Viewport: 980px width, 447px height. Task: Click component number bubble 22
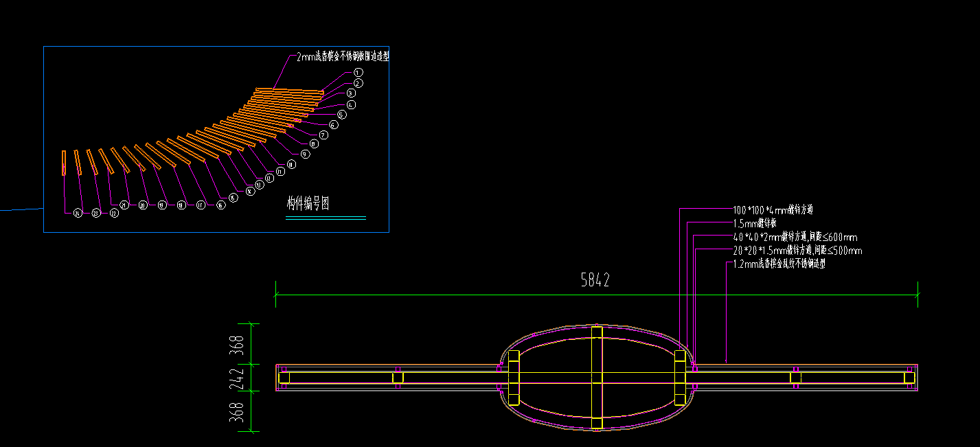coord(114,214)
